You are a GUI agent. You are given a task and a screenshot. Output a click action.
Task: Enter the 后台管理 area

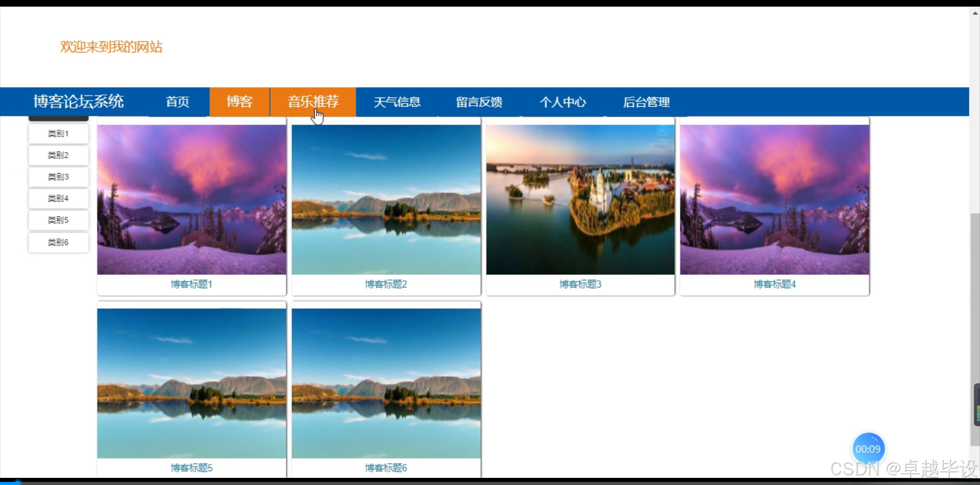click(646, 102)
